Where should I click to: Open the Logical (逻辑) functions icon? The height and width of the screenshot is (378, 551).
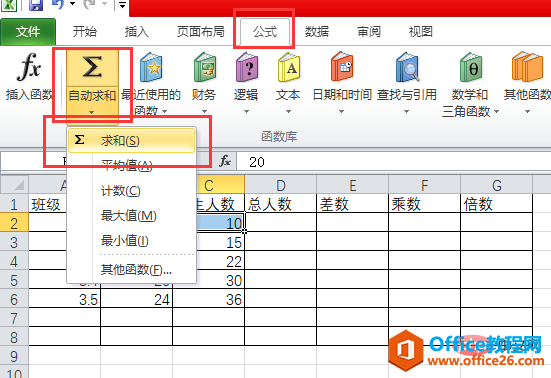point(247,67)
